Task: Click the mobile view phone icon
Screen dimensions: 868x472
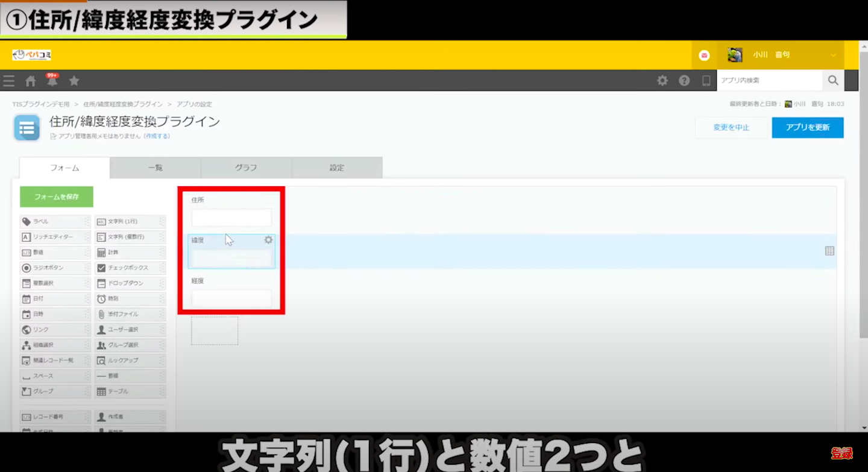Action: coord(706,81)
